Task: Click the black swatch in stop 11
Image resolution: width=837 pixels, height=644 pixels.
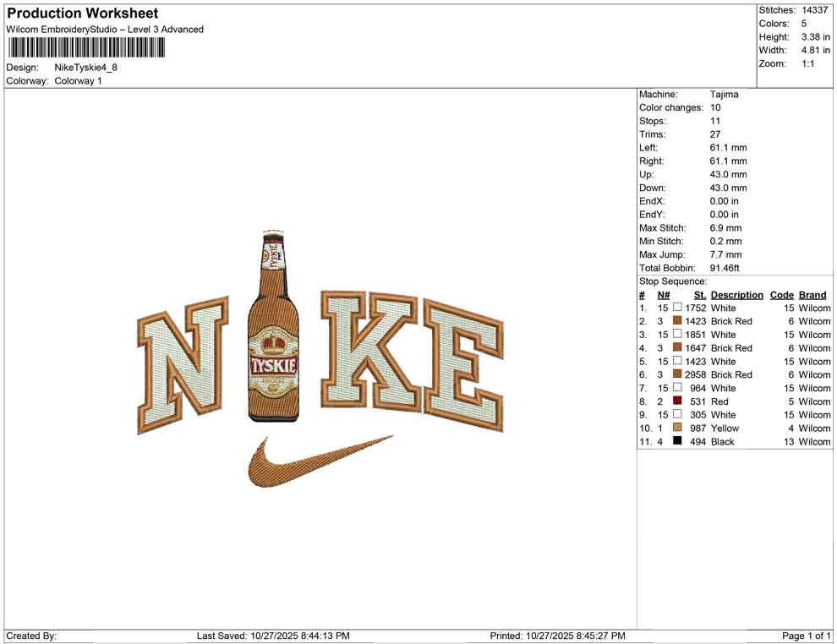Action: (677, 440)
